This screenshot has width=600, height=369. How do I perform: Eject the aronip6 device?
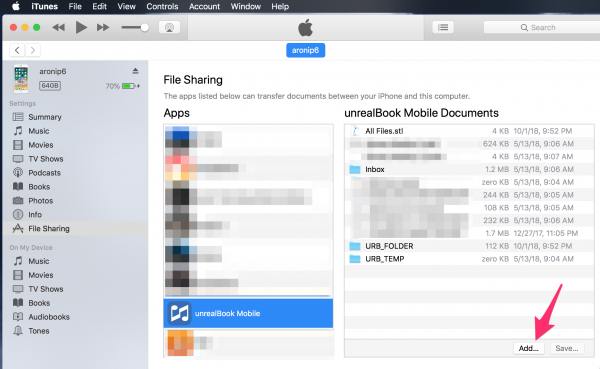(x=135, y=71)
